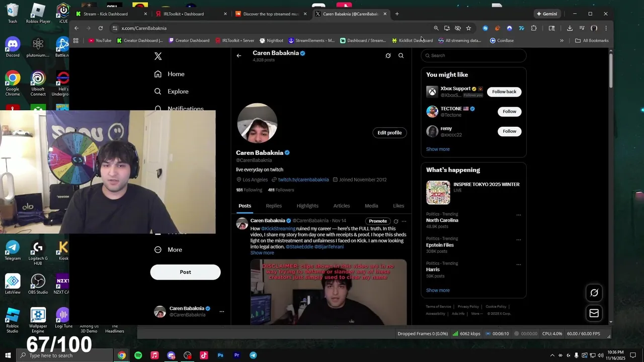Go back using the profile back arrow
644x362 pixels.
point(239,56)
